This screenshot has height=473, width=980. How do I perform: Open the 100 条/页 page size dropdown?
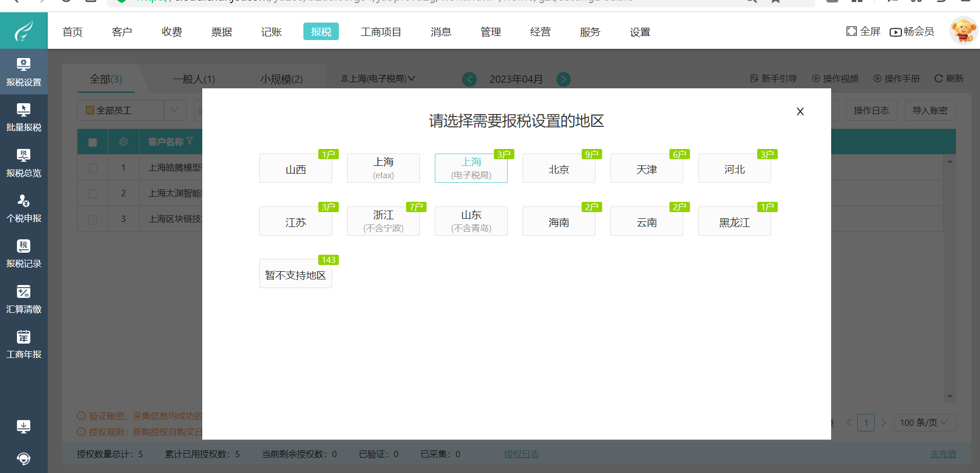tap(924, 423)
